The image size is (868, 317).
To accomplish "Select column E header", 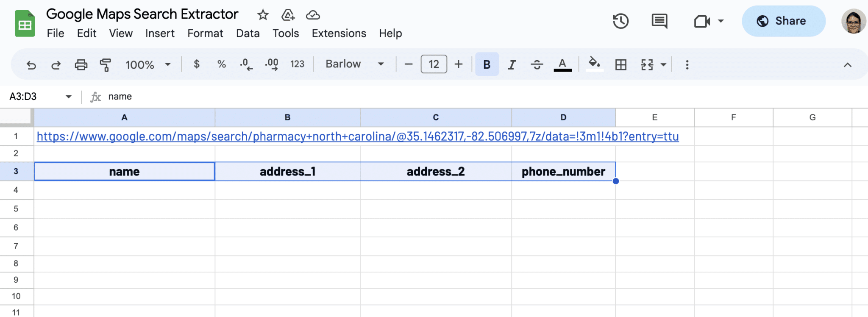I will (655, 117).
